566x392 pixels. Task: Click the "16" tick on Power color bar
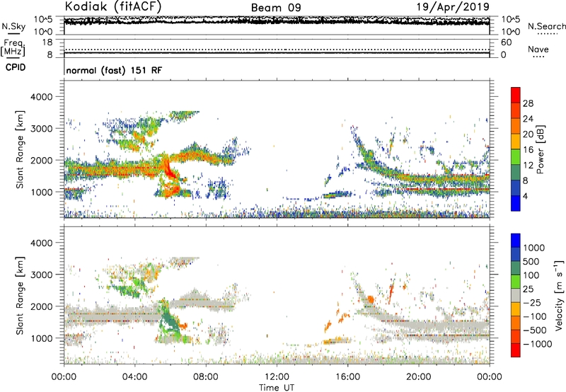528,150
